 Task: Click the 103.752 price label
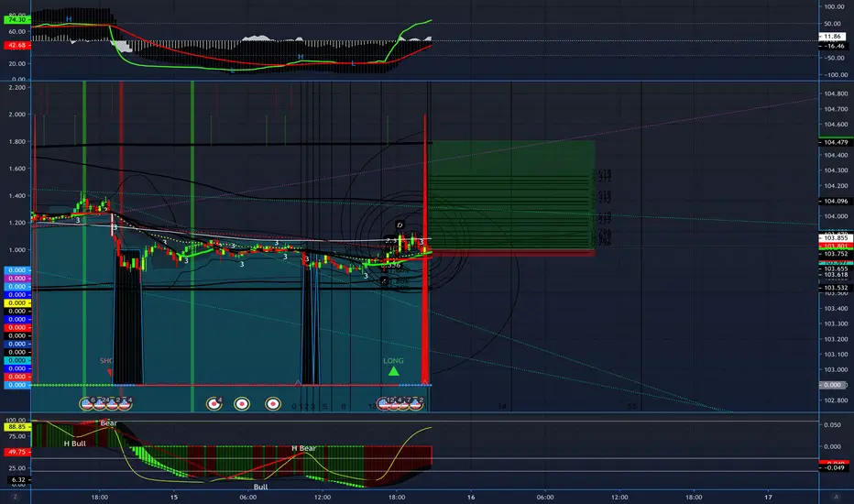[x=836, y=254]
